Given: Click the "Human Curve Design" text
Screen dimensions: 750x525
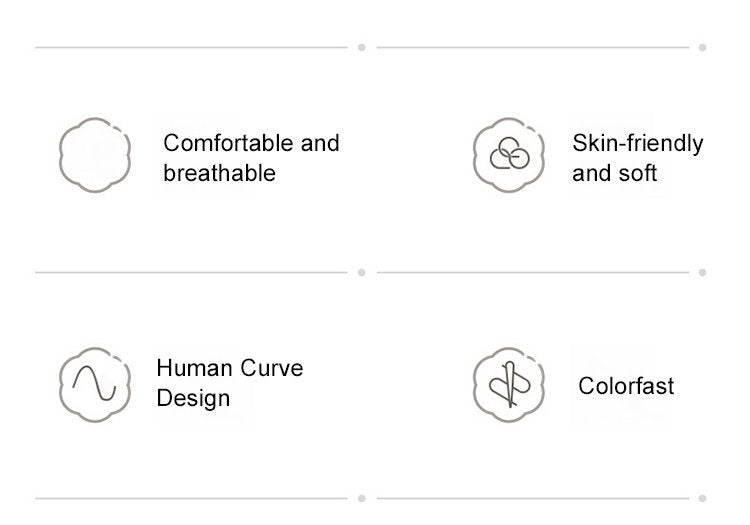Looking at the screenshot, I should pyautogui.click(x=229, y=383).
